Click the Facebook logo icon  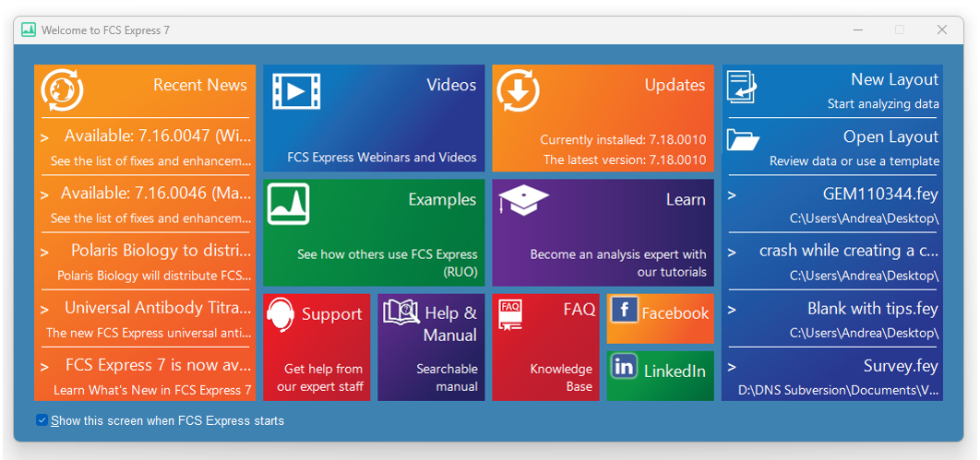pyautogui.click(x=624, y=311)
